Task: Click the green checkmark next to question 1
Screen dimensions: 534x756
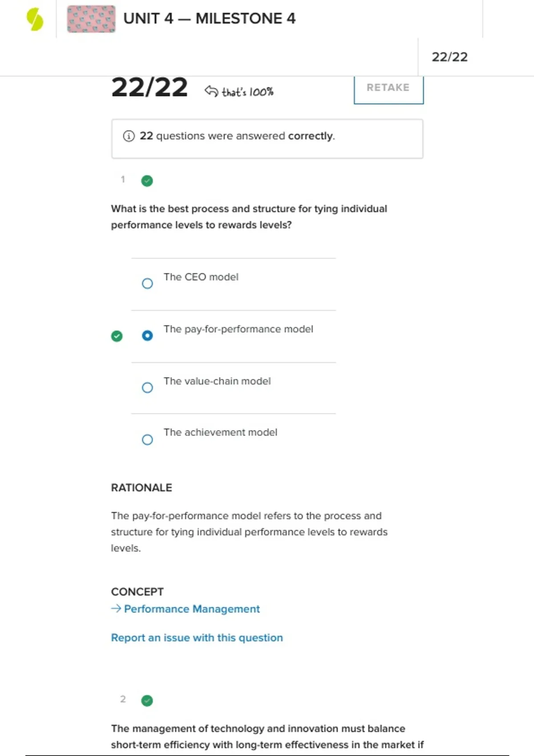Action: [147, 181]
